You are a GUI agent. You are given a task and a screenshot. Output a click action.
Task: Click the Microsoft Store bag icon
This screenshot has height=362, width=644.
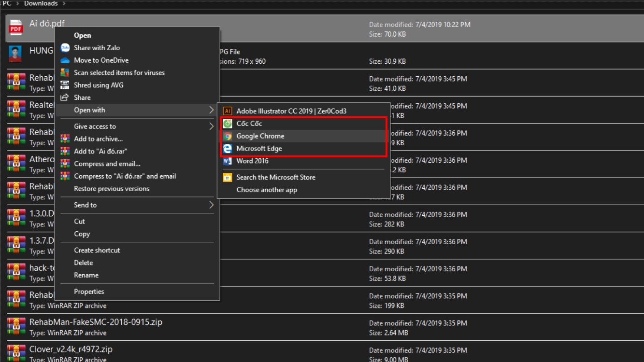coord(228,178)
